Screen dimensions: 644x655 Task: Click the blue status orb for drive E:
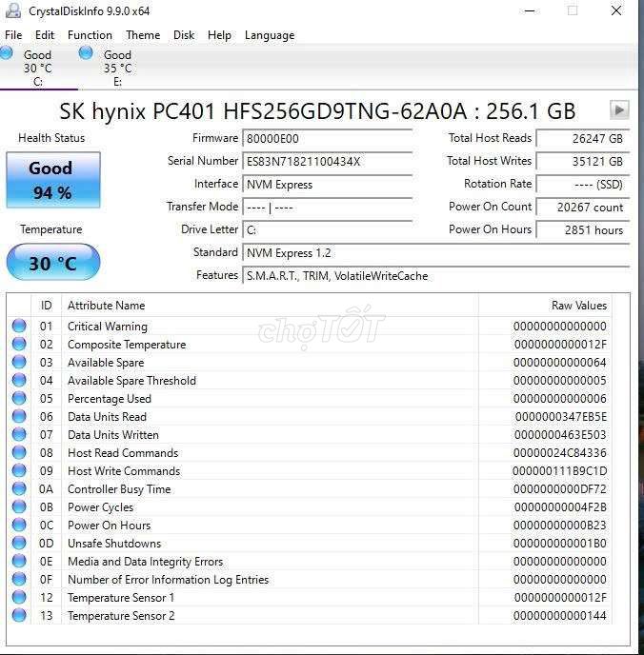tap(86, 52)
